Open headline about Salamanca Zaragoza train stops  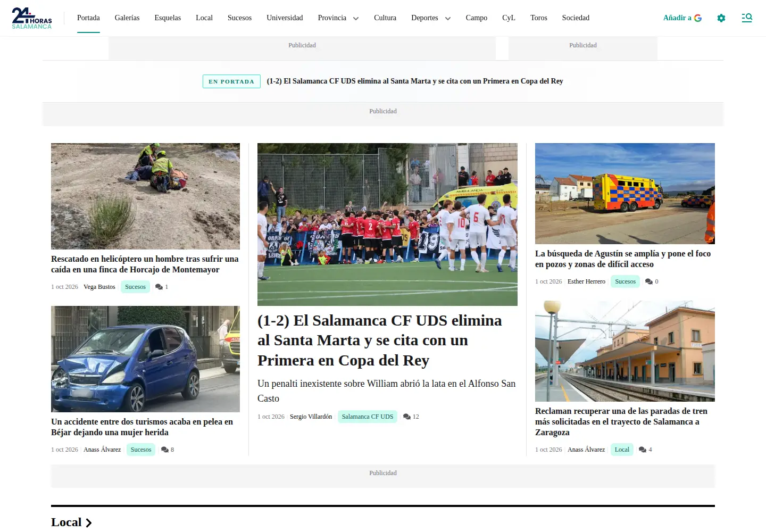[621, 422]
